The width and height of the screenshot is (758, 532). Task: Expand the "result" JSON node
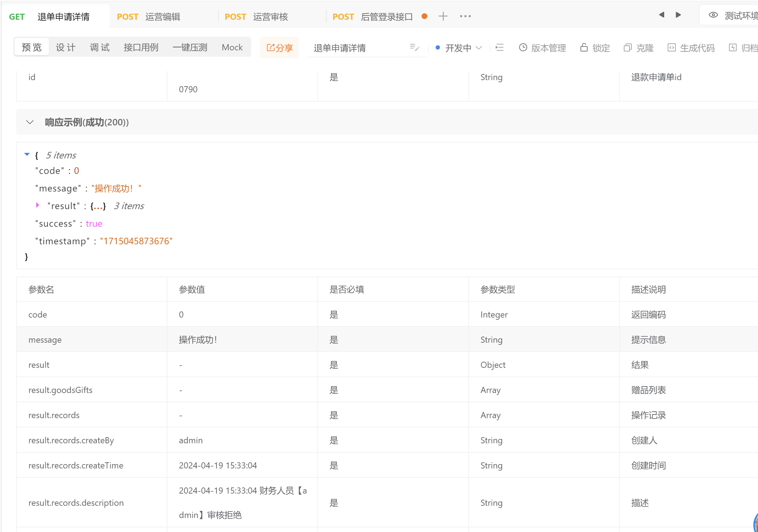coord(37,205)
